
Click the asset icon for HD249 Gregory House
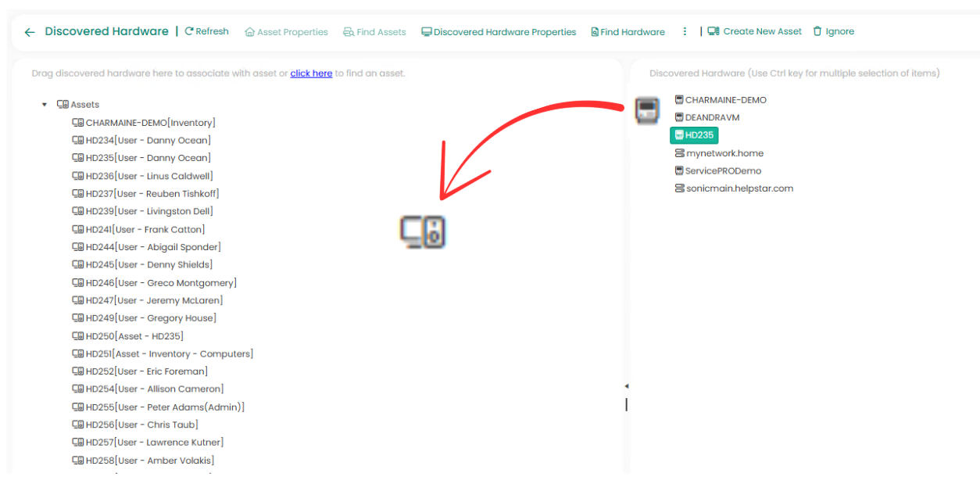click(x=78, y=318)
